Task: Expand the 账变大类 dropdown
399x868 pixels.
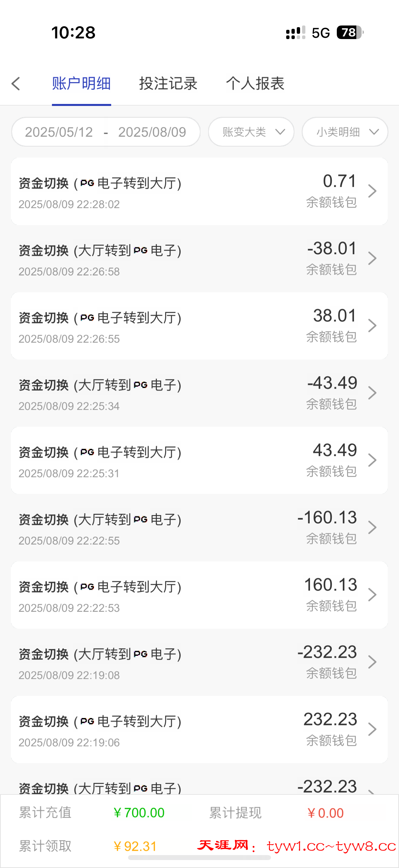Action: pos(251,132)
